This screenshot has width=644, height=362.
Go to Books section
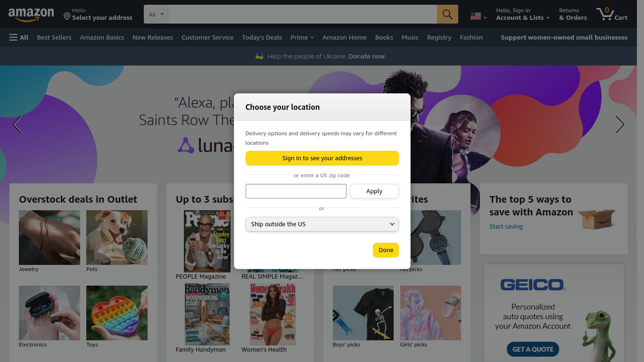coord(384,37)
